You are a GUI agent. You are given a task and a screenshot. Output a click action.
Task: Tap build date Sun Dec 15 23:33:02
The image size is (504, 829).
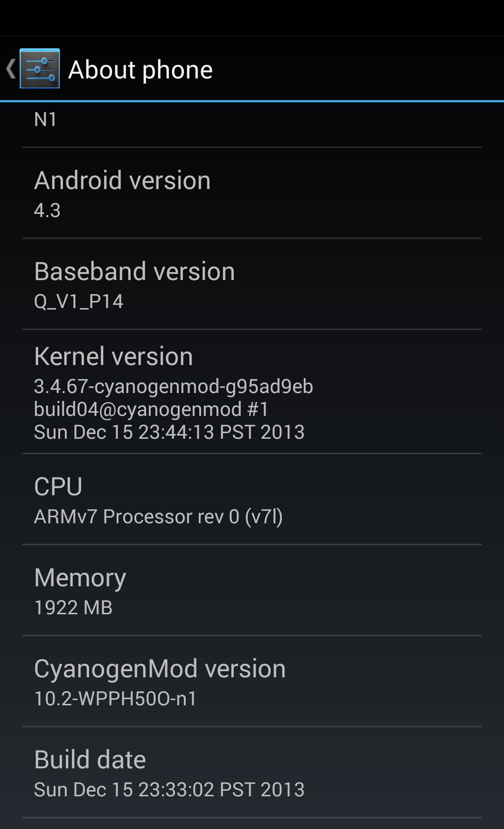[x=169, y=790]
